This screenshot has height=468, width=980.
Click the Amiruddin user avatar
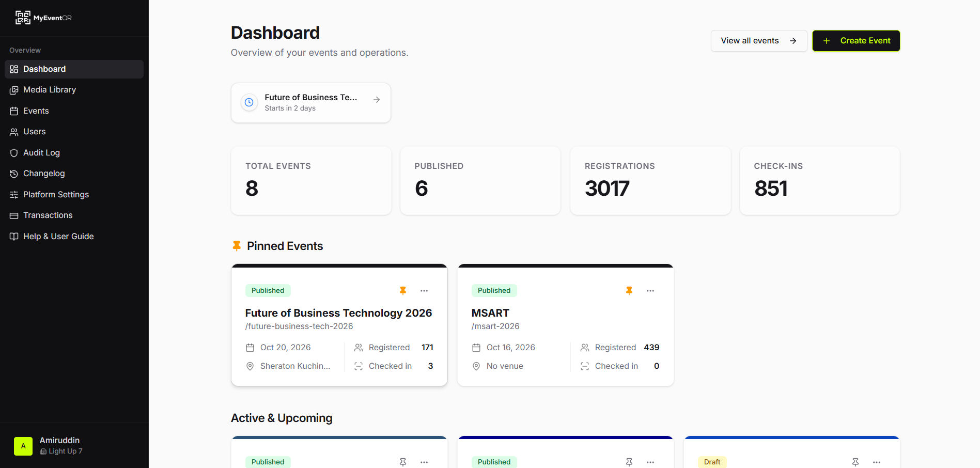[x=23, y=446]
